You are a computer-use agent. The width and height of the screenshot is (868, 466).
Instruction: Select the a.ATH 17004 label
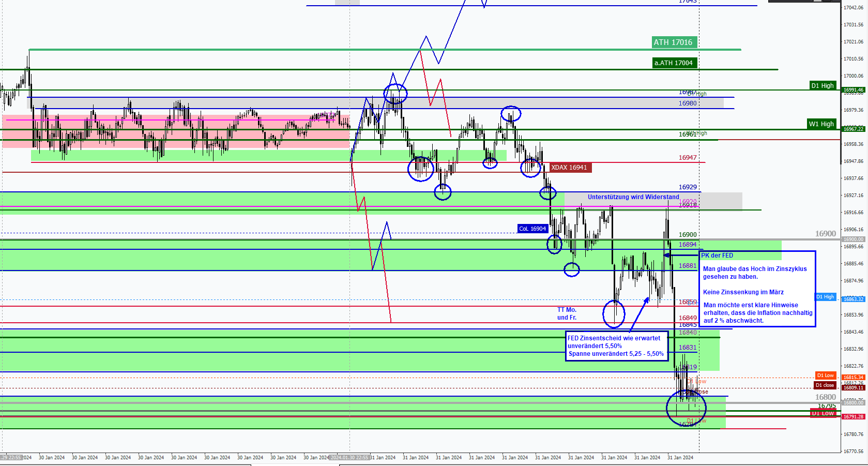click(x=674, y=63)
